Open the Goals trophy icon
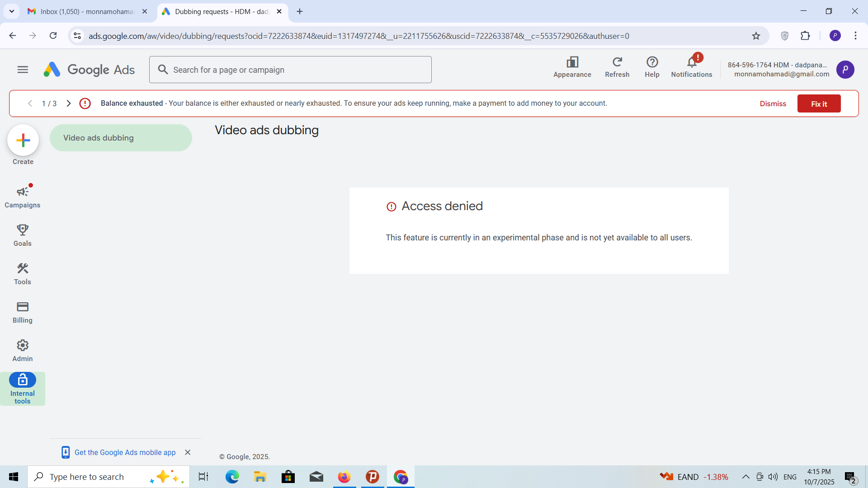The image size is (868, 488). (x=23, y=235)
